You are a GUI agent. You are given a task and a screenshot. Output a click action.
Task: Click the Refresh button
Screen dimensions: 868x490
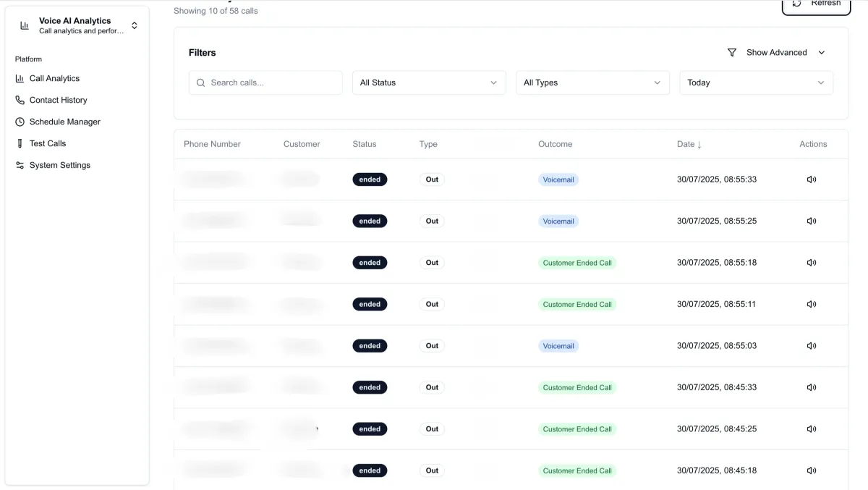(x=816, y=4)
